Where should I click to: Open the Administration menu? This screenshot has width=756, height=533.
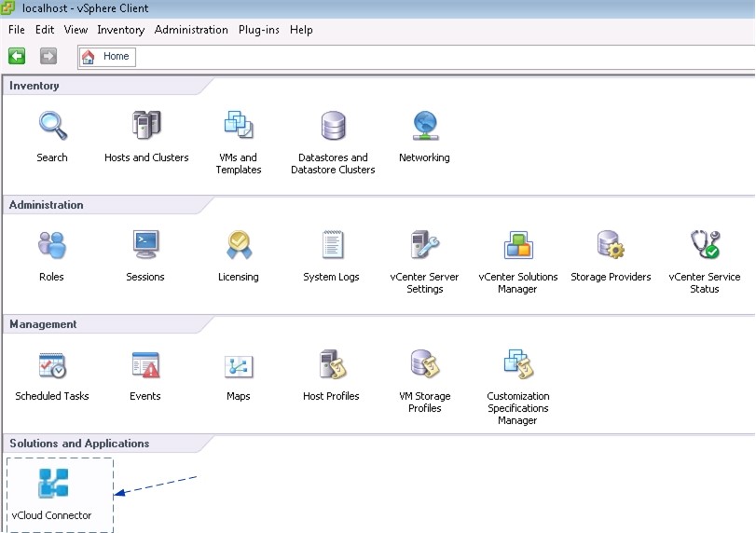point(191,30)
